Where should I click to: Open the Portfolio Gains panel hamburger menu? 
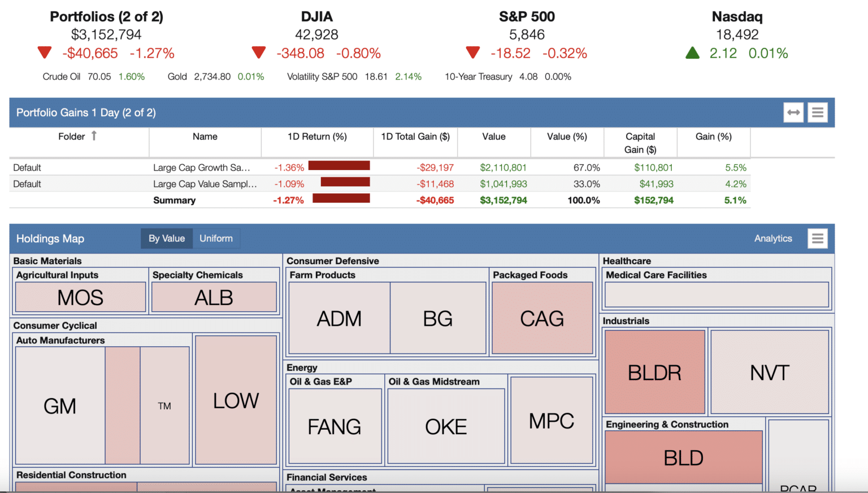tap(817, 112)
